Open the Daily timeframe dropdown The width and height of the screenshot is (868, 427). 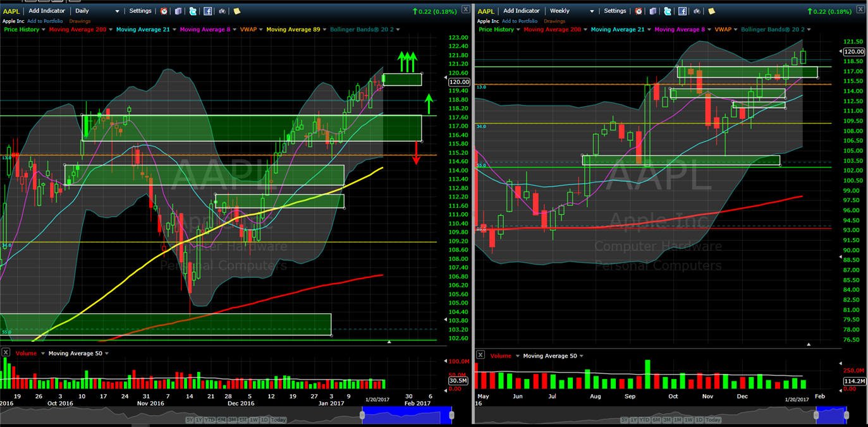(97, 11)
